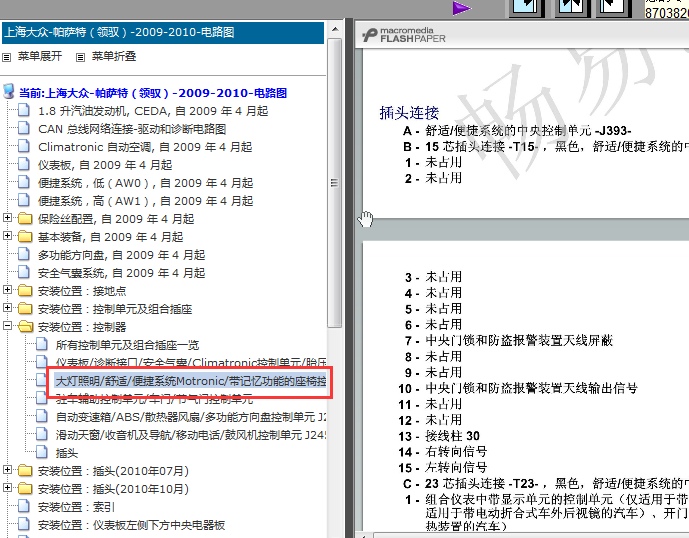Viewport: 689px width, 538px height.
Task: Open 1.8 升汽油发动机, CEDA diagram
Action: point(153,111)
